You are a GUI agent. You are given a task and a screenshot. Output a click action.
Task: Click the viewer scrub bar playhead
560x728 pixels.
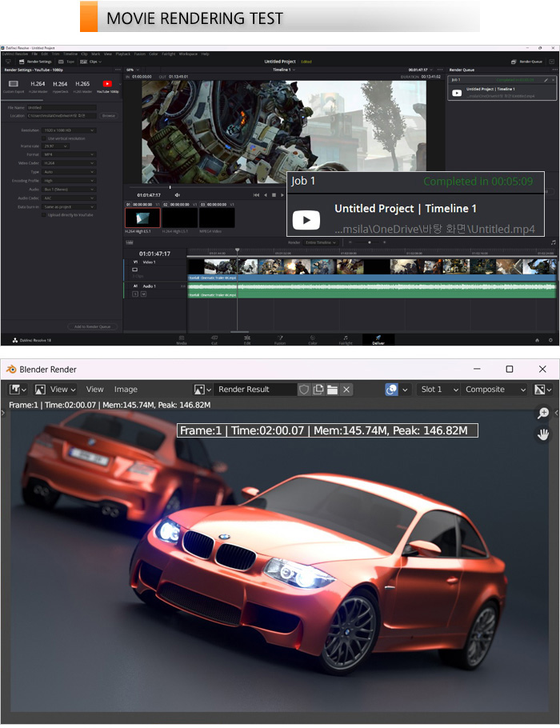point(170,186)
